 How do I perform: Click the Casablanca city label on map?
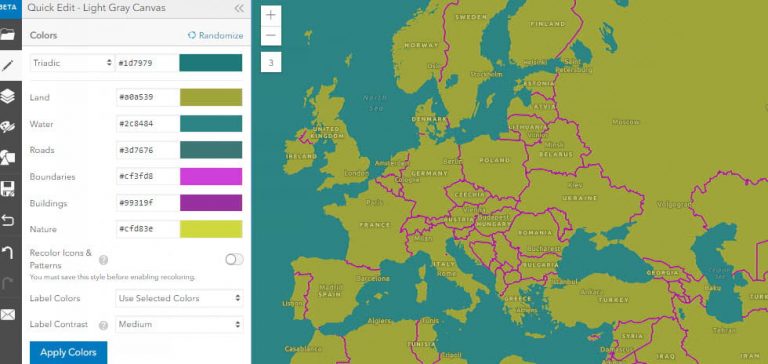click(x=302, y=349)
